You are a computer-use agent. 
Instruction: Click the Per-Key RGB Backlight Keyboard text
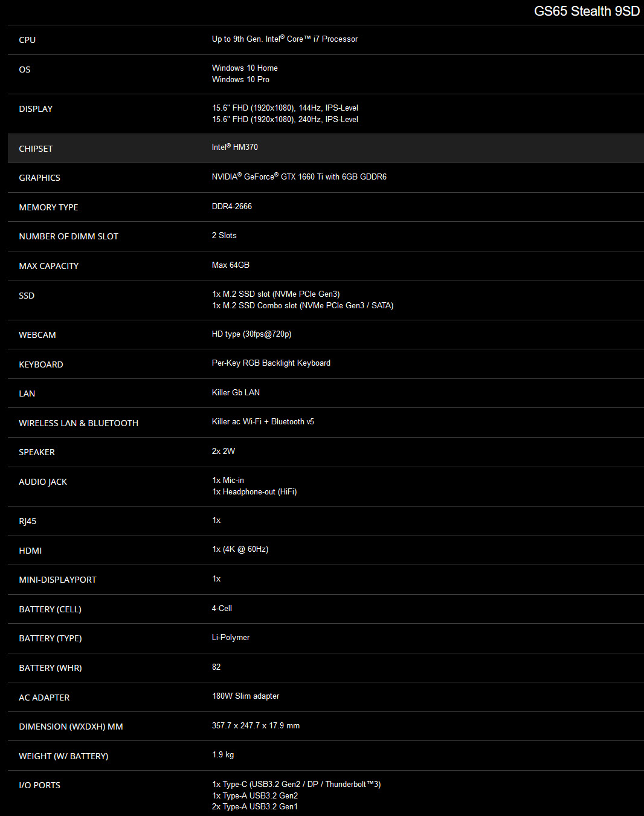pyautogui.click(x=271, y=363)
